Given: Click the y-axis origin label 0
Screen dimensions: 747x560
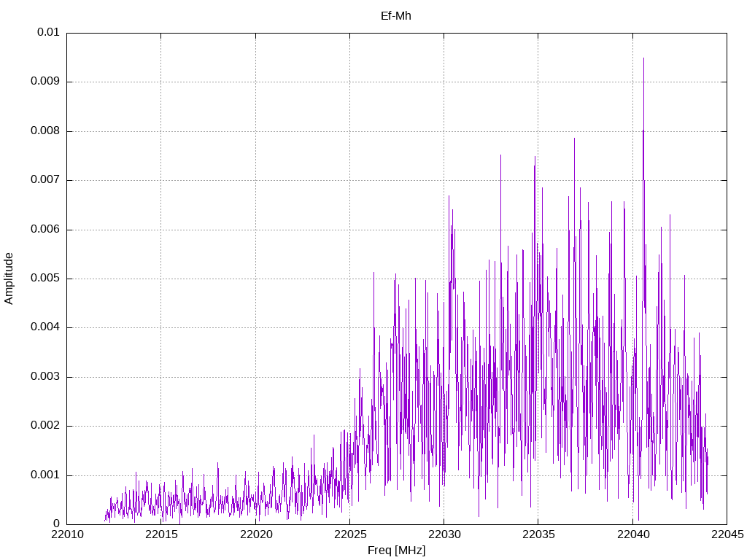Looking at the screenshot, I should [x=56, y=524].
